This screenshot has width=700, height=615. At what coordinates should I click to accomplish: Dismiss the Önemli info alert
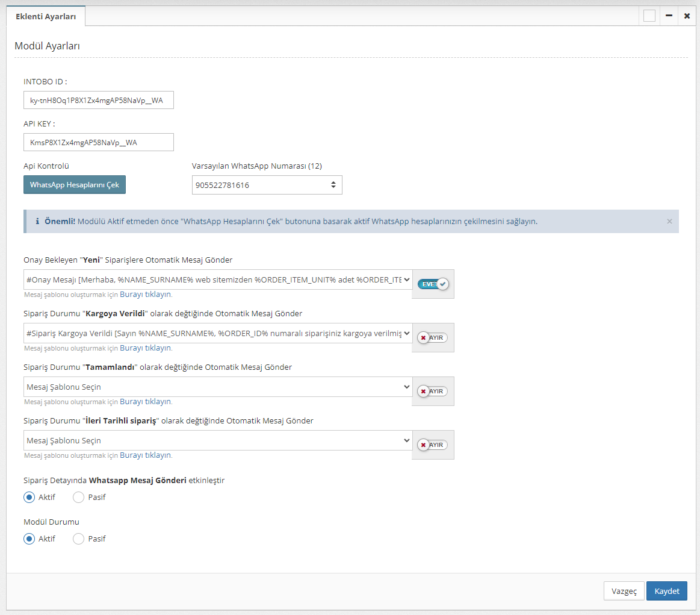click(x=669, y=221)
